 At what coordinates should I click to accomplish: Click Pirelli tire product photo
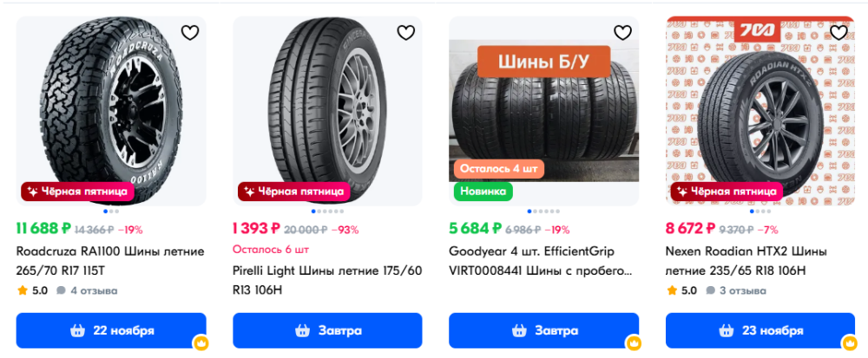327,104
